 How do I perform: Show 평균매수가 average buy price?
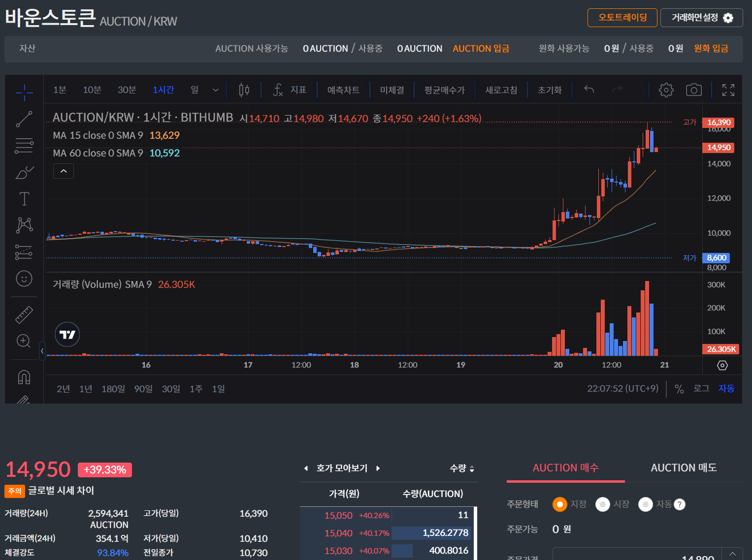[444, 90]
